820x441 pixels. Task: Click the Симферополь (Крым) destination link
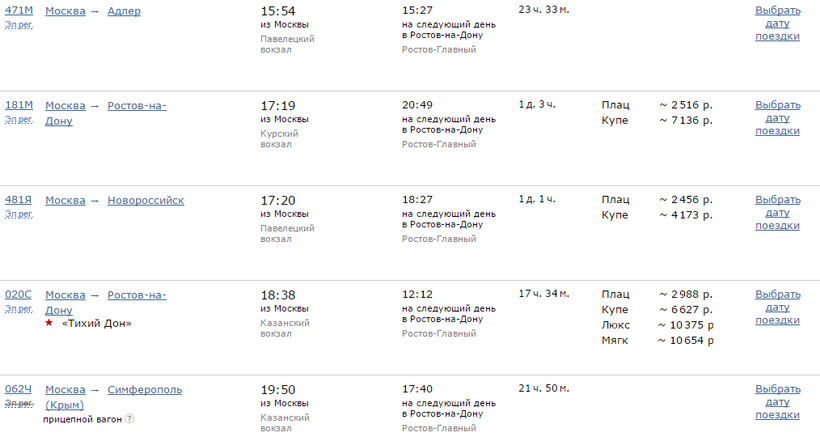click(144, 390)
